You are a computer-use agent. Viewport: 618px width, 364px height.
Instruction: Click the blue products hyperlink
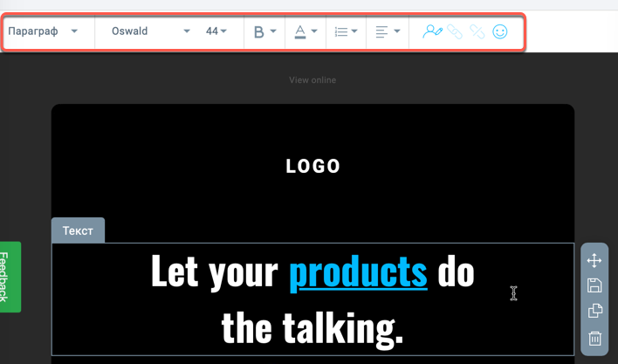click(358, 272)
